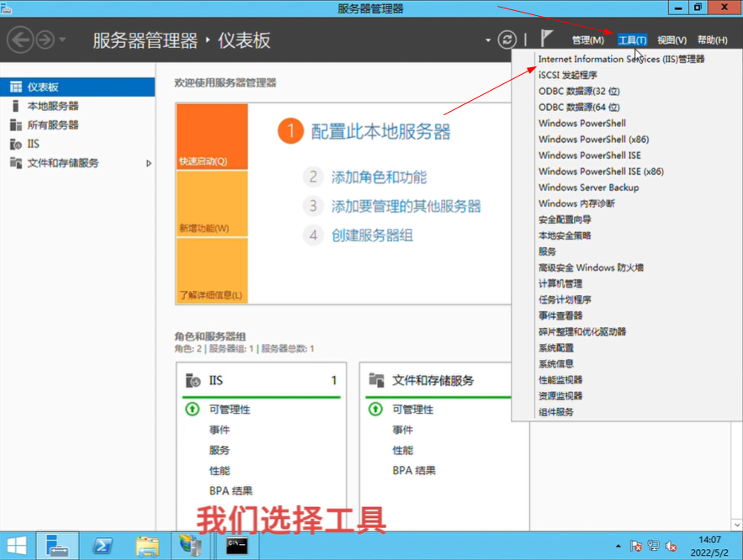Click the 所有服务器 sidebar icon
The width and height of the screenshot is (743, 560).
tap(16, 125)
